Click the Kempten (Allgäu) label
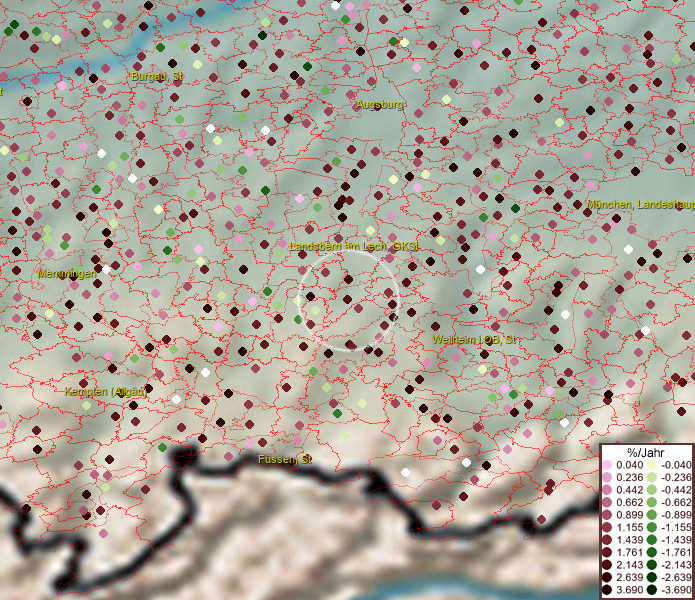Viewport: 695px width, 600px height. (x=105, y=392)
